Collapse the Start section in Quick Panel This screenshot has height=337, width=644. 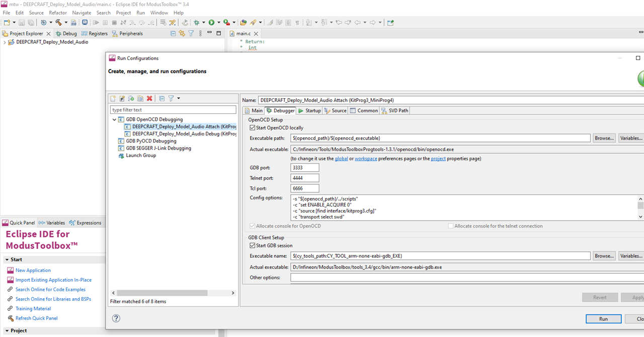[7, 259]
